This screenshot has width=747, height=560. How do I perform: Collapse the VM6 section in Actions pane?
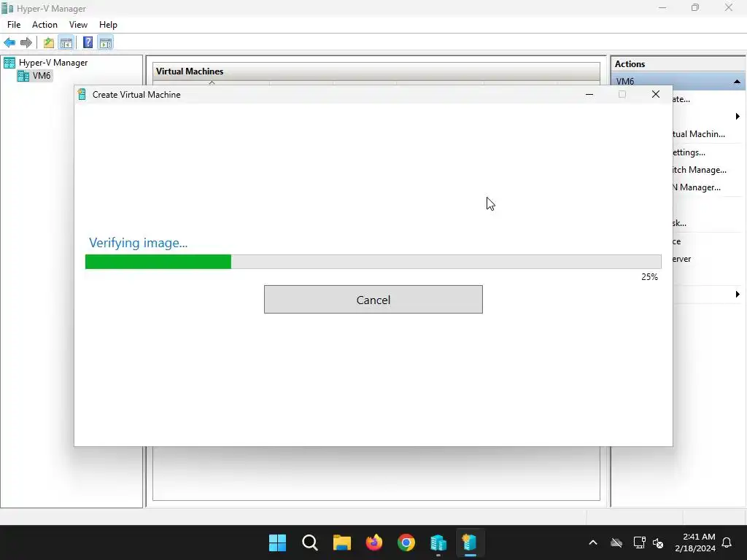(x=737, y=82)
